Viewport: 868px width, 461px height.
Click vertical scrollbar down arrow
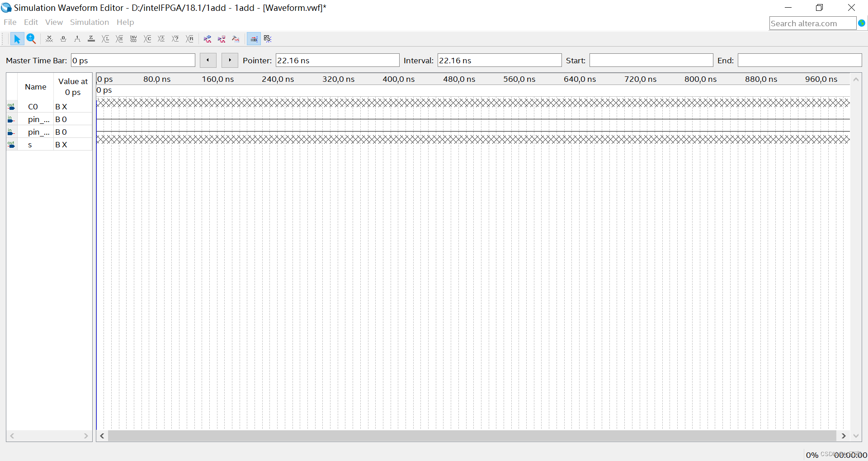(x=856, y=436)
